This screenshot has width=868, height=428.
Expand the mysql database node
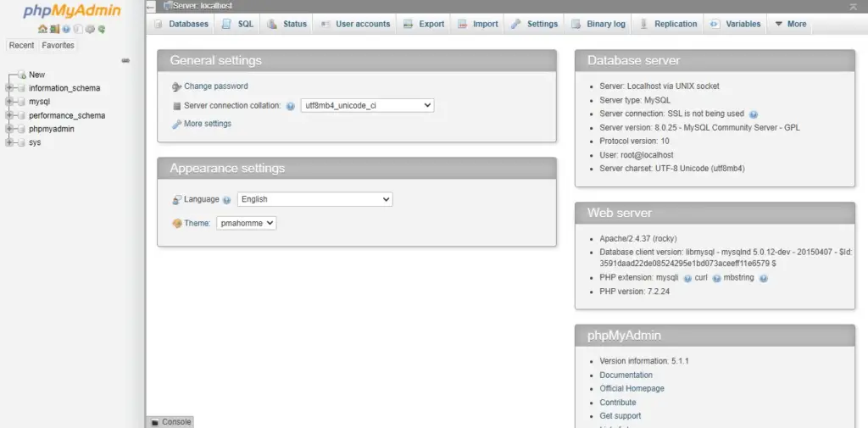(x=8, y=102)
